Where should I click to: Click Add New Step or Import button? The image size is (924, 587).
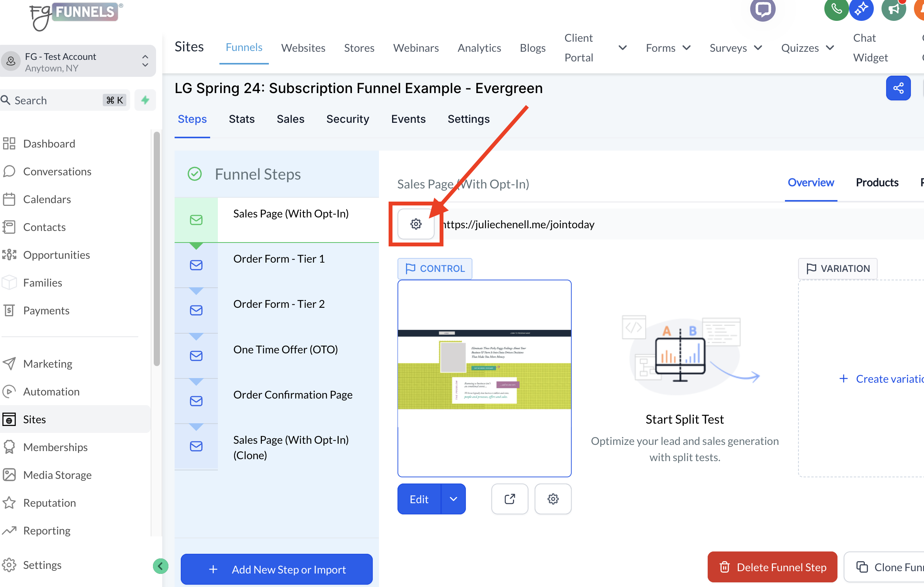pyautogui.click(x=277, y=569)
